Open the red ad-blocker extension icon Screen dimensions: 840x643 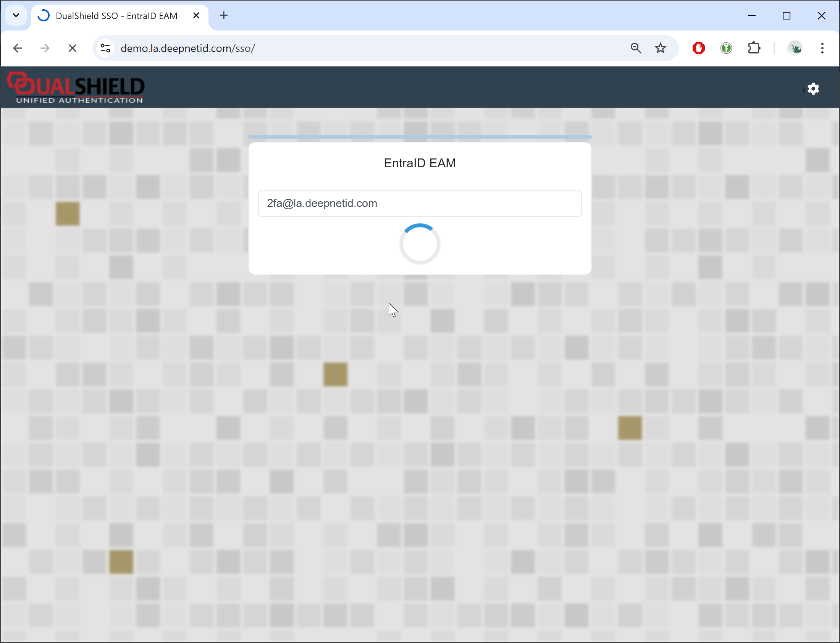[x=698, y=48]
